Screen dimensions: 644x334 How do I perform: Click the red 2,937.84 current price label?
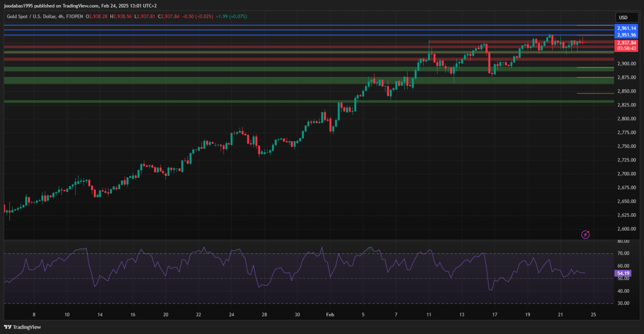[x=626, y=43]
